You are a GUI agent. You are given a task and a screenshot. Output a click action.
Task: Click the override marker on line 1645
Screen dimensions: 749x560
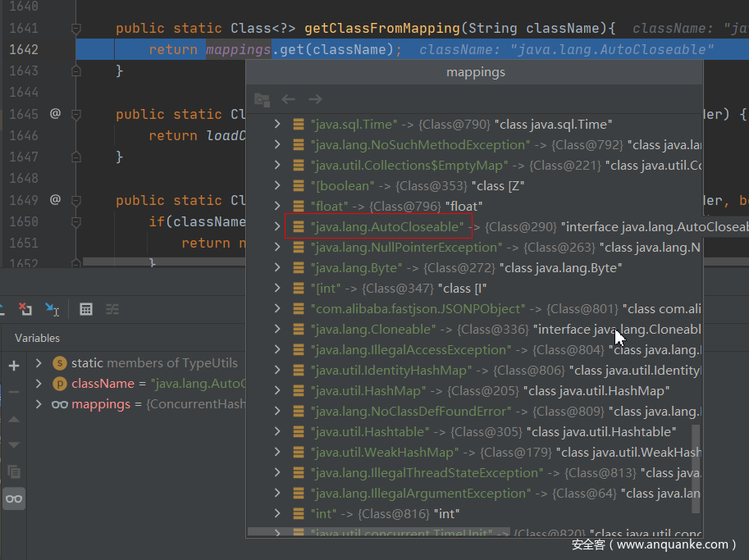point(55,114)
